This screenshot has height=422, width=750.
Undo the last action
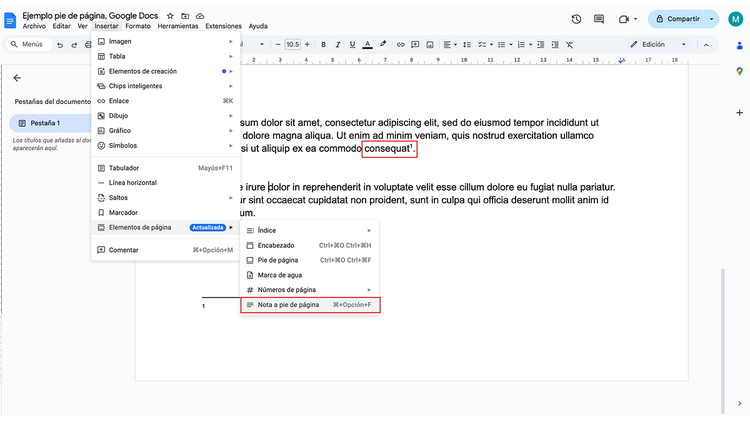point(60,44)
